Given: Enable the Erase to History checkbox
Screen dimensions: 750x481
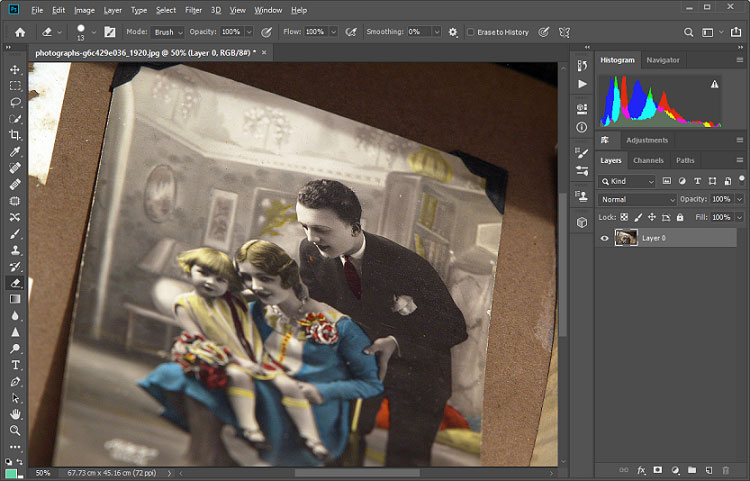Looking at the screenshot, I should (x=471, y=32).
